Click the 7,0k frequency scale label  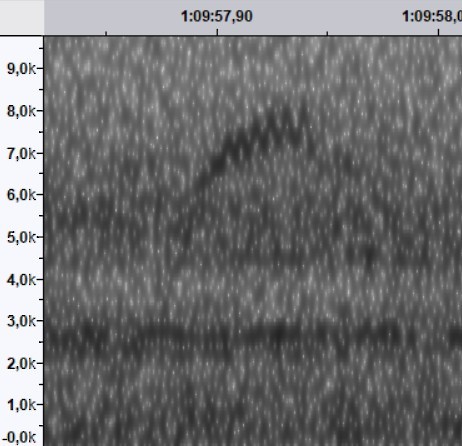tap(21, 153)
